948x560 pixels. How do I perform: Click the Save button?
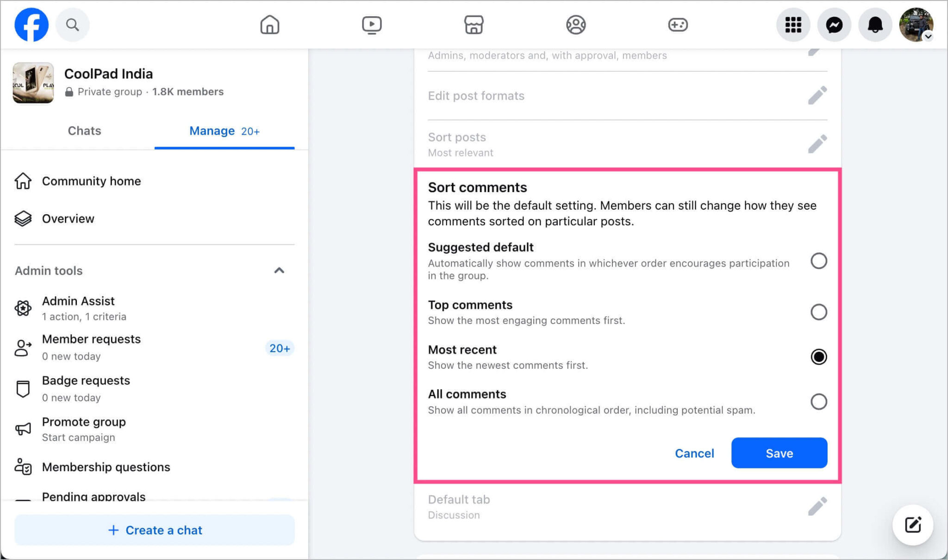779,453
